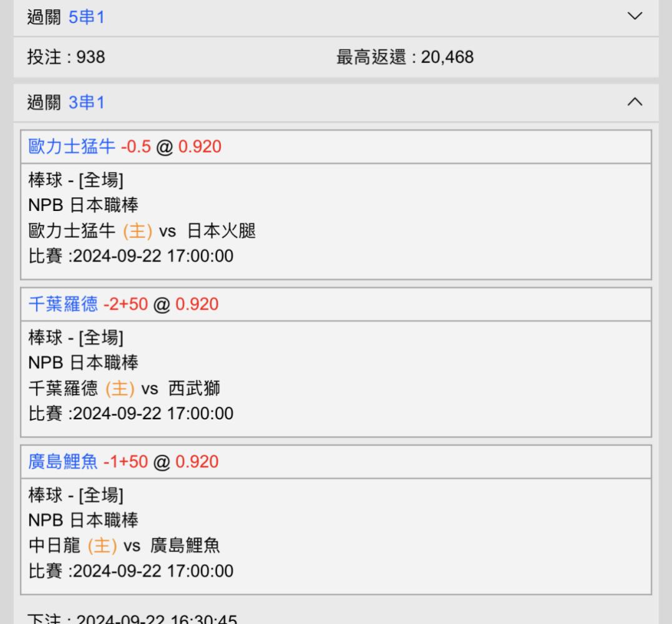This screenshot has width=672, height=624.
Task: Click 千葉羅德 (主) vs 西武獅 matchup
Action: point(124,389)
